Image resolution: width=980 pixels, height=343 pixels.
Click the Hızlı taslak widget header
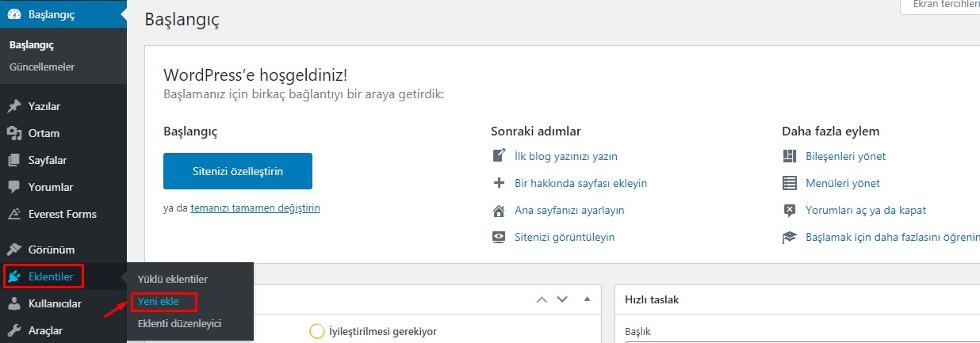click(797, 300)
